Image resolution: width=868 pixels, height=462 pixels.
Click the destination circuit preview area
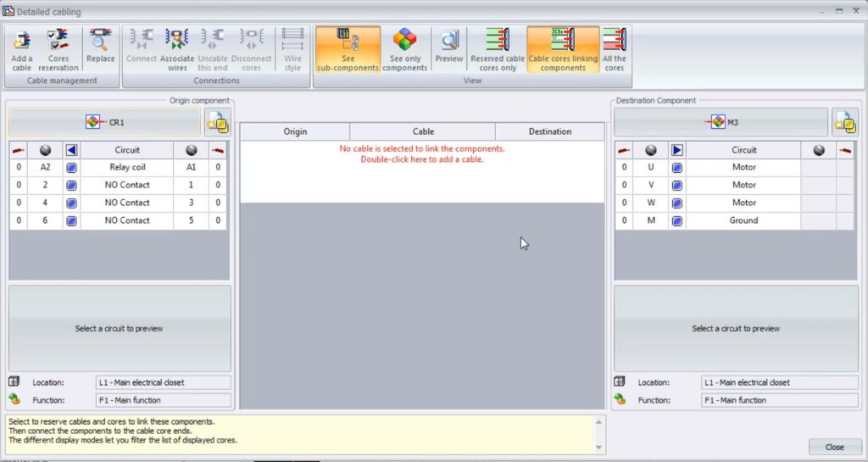pyautogui.click(x=736, y=328)
